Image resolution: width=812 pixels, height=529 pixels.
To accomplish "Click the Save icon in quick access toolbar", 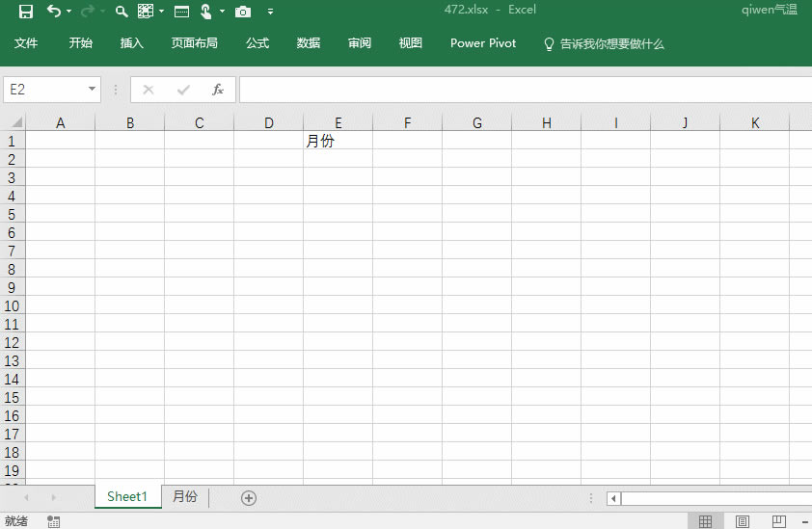I will (x=26, y=12).
